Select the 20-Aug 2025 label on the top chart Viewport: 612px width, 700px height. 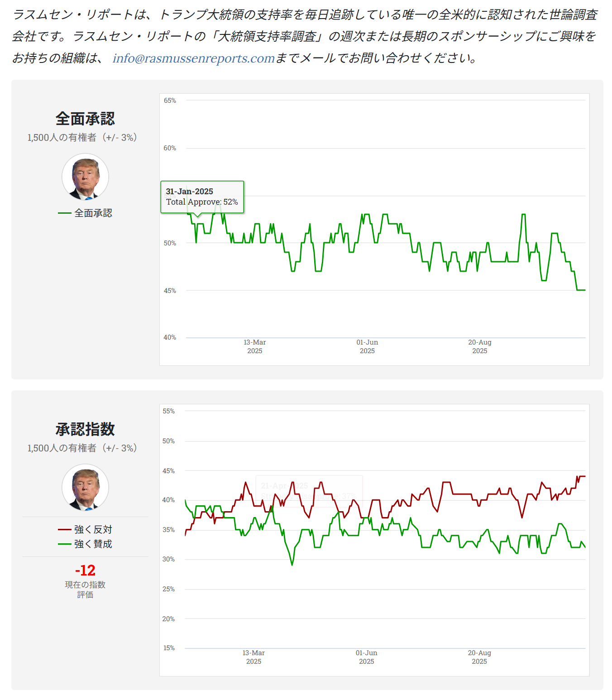point(479,346)
